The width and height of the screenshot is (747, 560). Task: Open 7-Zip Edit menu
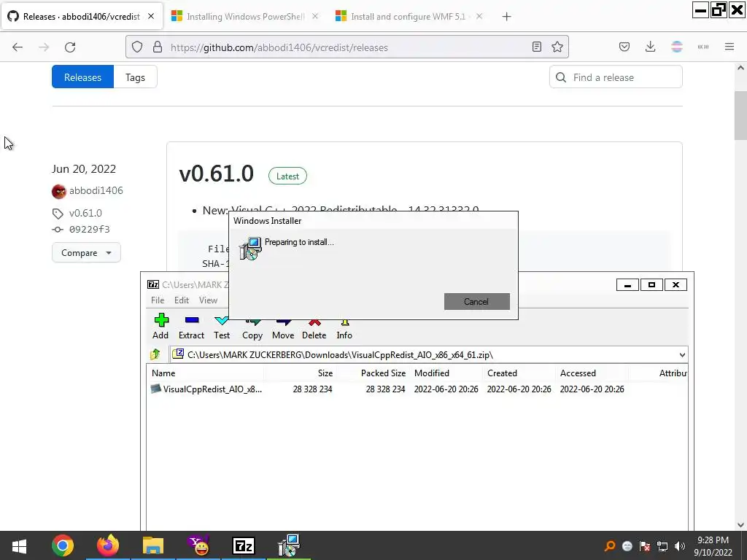click(182, 300)
